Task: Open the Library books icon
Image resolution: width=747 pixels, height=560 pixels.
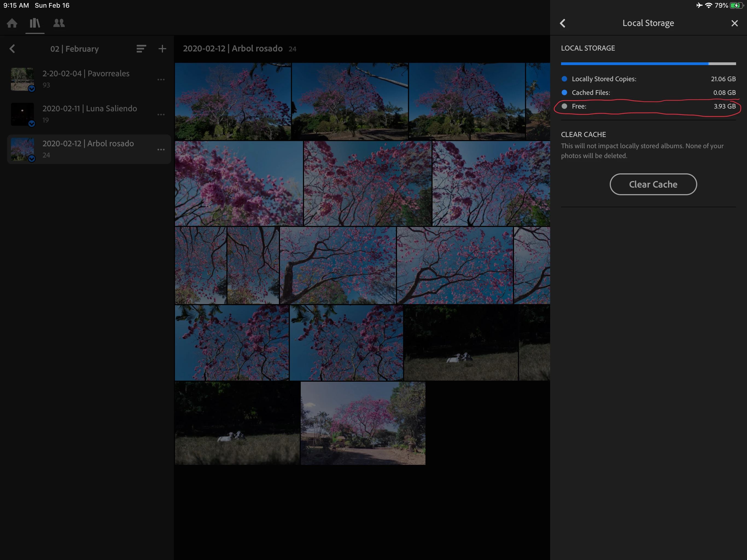Action: (x=35, y=23)
